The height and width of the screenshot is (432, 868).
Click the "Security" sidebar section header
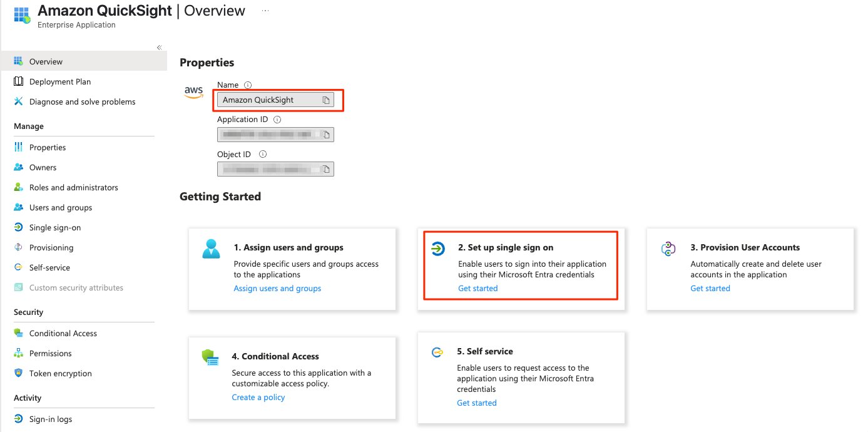[x=29, y=312]
